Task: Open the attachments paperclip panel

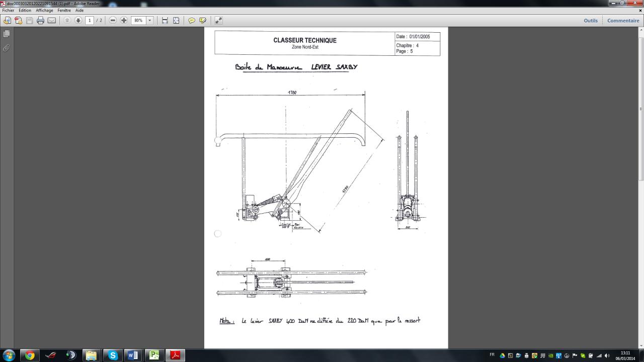Action: (x=7, y=48)
